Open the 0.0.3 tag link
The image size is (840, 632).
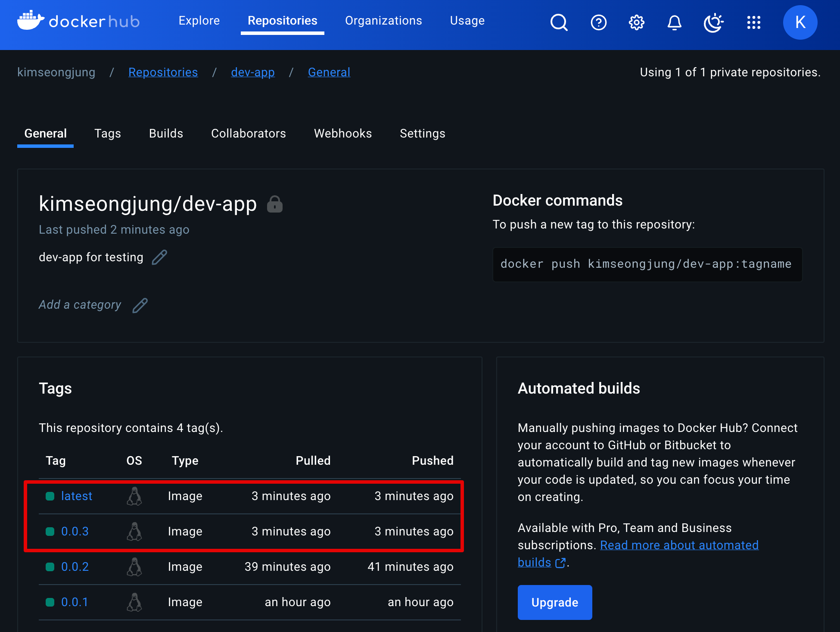pos(75,532)
